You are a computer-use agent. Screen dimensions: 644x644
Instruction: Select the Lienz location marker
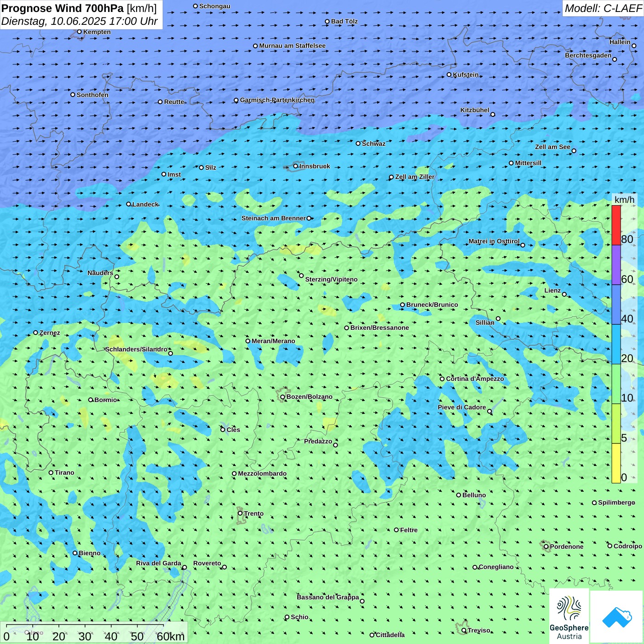tap(564, 294)
